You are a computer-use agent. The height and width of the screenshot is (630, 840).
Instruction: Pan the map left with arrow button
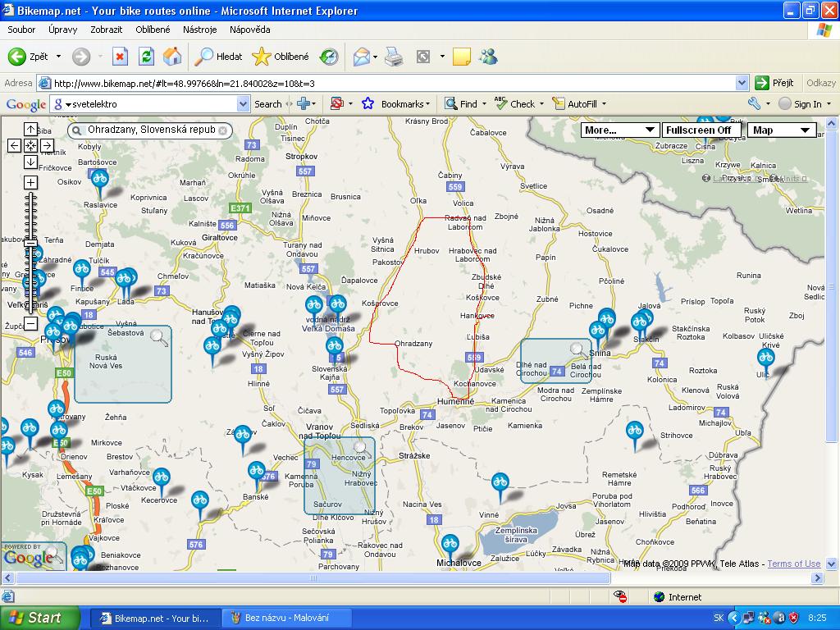click(14, 145)
